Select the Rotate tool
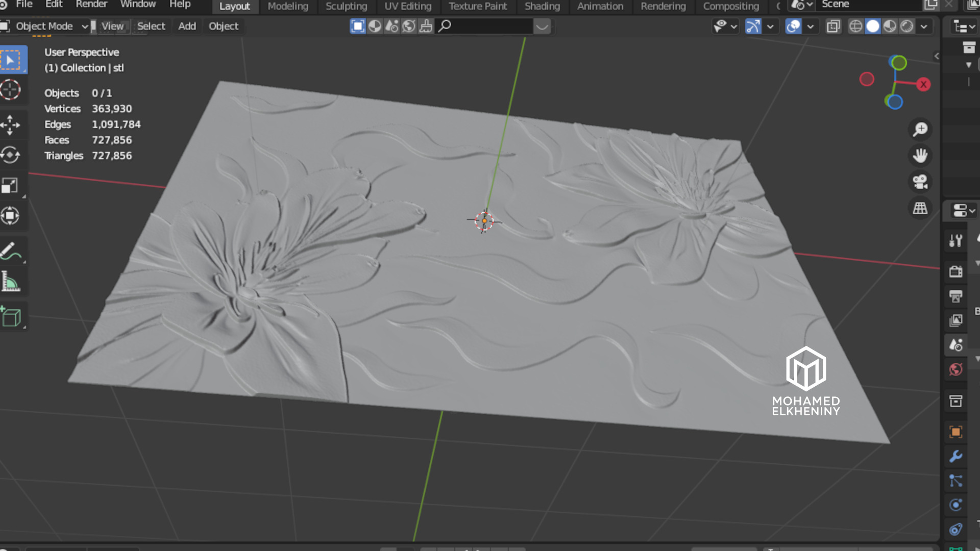 point(10,155)
